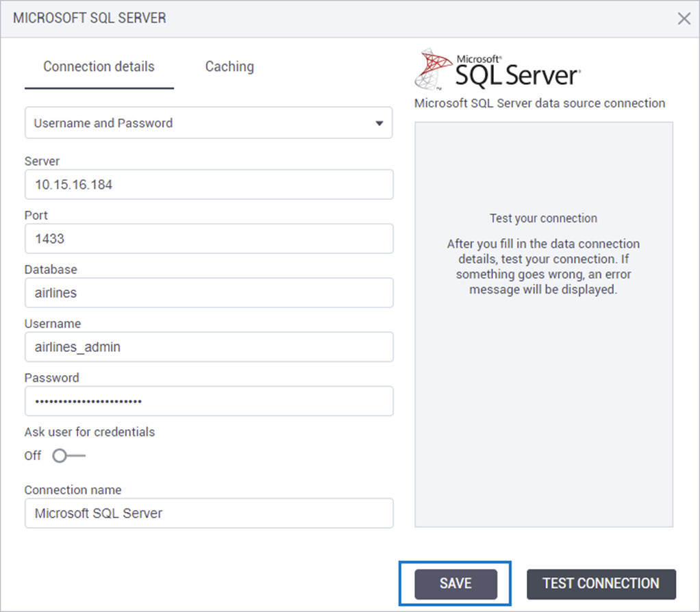Select the Port number field
Viewport: 700px width, 612px height.
[x=209, y=238]
